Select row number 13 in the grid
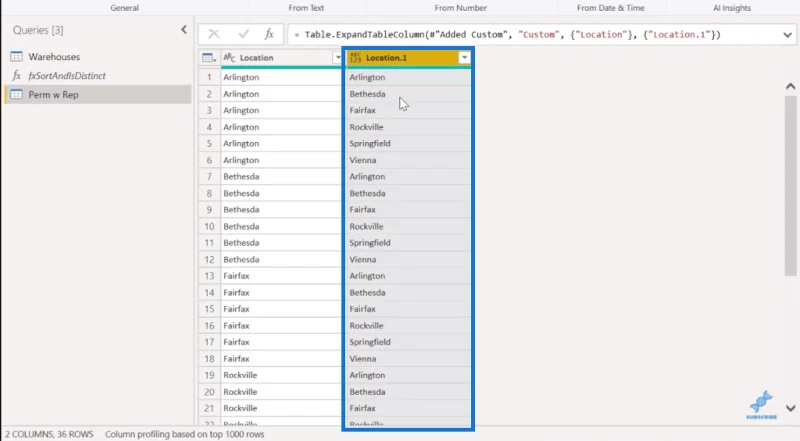The height and width of the screenshot is (441, 800). coord(209,276)
